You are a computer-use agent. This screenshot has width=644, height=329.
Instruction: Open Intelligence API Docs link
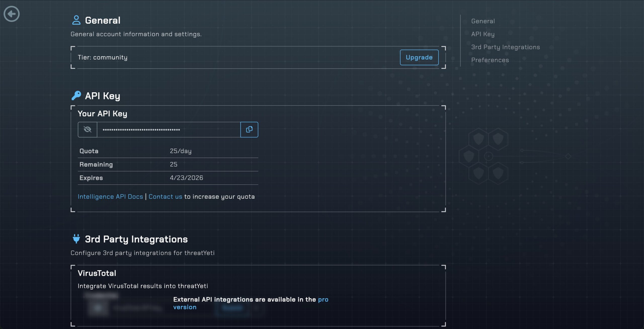pos(110,196)
